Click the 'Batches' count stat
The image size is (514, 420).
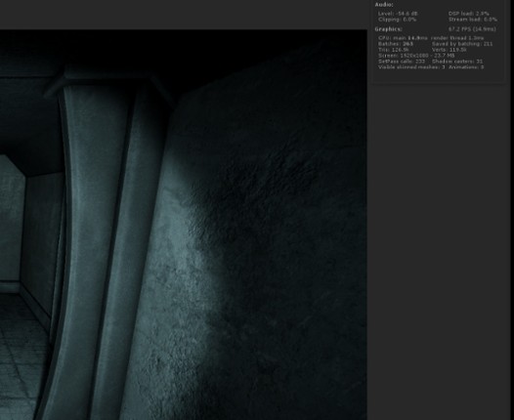pyautogui.click(x=396, y=44)
